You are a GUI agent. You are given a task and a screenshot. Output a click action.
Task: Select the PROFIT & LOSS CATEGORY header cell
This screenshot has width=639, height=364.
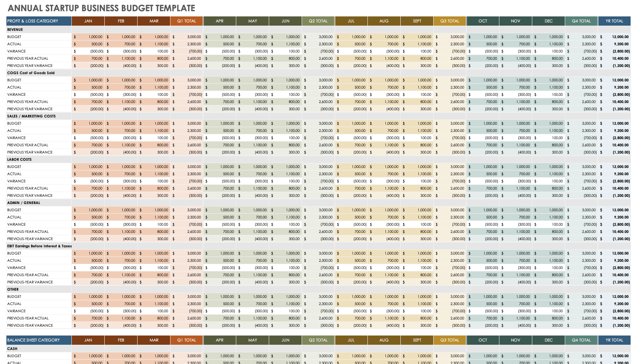click(x=39, y=21)
